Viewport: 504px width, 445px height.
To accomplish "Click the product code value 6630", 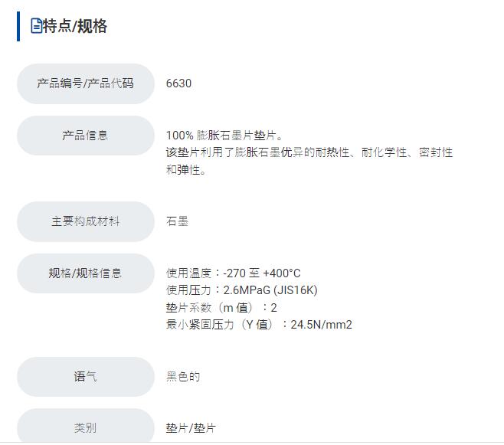I will point(178,83).
